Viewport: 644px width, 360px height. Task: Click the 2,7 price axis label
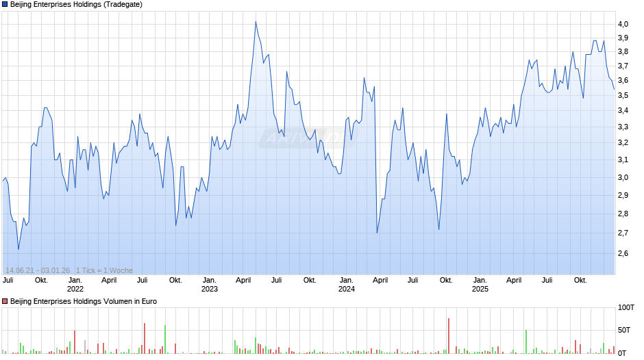coord(623,233)
